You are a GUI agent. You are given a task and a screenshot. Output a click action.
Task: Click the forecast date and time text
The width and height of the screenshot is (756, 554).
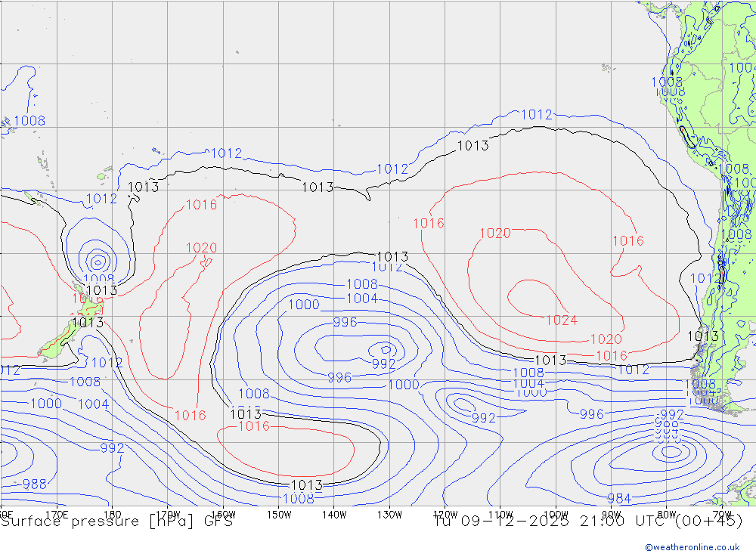click(588, 521)
